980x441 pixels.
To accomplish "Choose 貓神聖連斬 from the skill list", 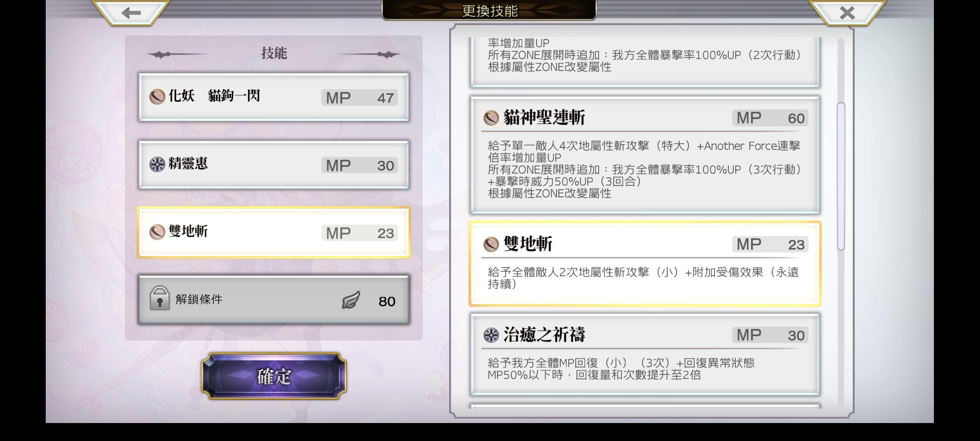I will (x=645, y=155).
